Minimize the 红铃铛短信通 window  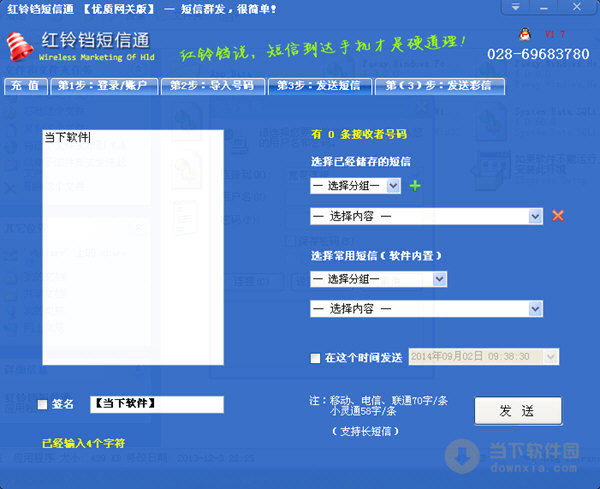point(544,7)
